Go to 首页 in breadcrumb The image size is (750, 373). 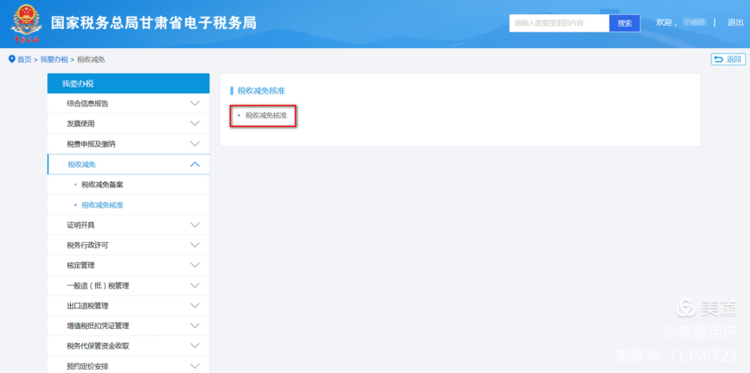click(24, 59)
